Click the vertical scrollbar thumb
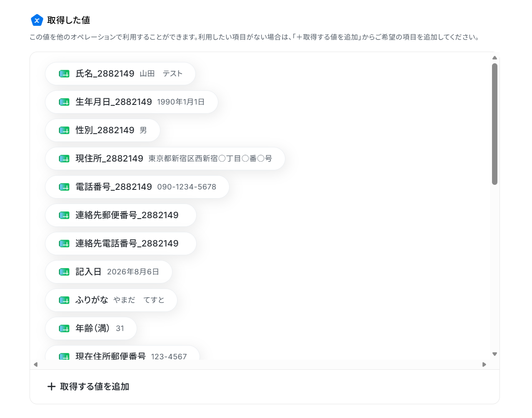 pos(495,124)
